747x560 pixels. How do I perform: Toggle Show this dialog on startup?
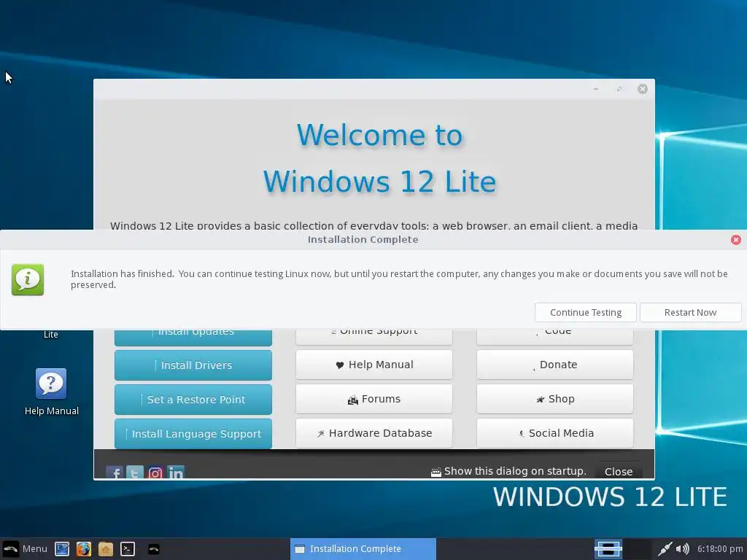508,472
